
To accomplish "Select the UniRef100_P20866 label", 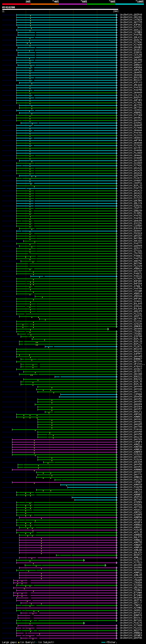I will coord(131,585).
